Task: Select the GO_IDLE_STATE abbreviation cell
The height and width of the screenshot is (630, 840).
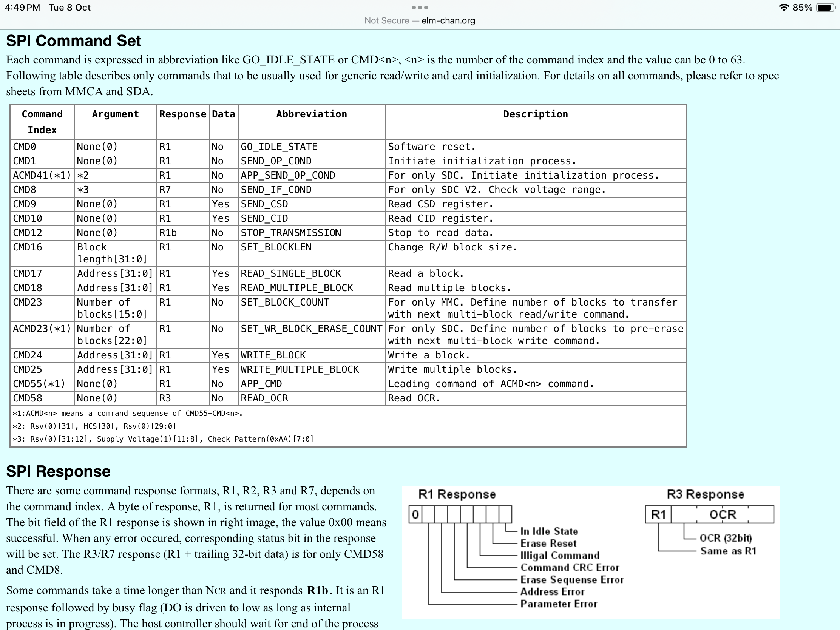Action: click(x=312, y=147)
